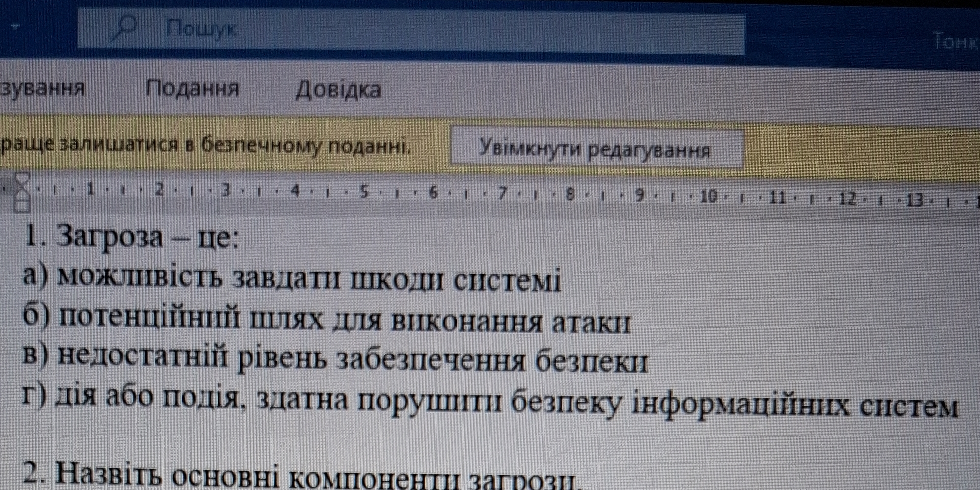Open the Довідка tab
This screenshot has width=980, height=490.
coord(338,90)
